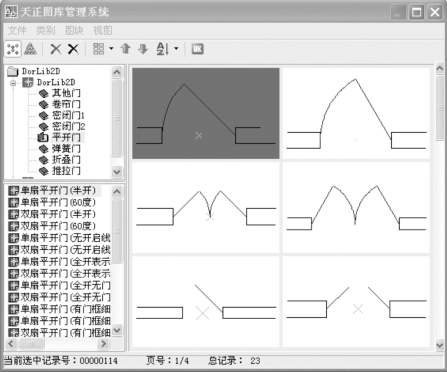
Task: Click the status text 当前选中记录号:00000114
Action: coord(61,361)
